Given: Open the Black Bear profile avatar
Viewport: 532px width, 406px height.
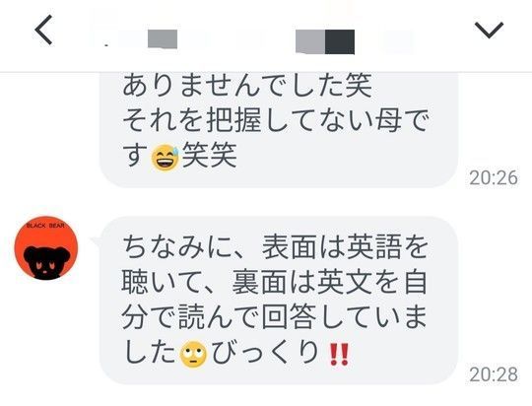Looking at the screenshot, I should click(x=46, y=247).
